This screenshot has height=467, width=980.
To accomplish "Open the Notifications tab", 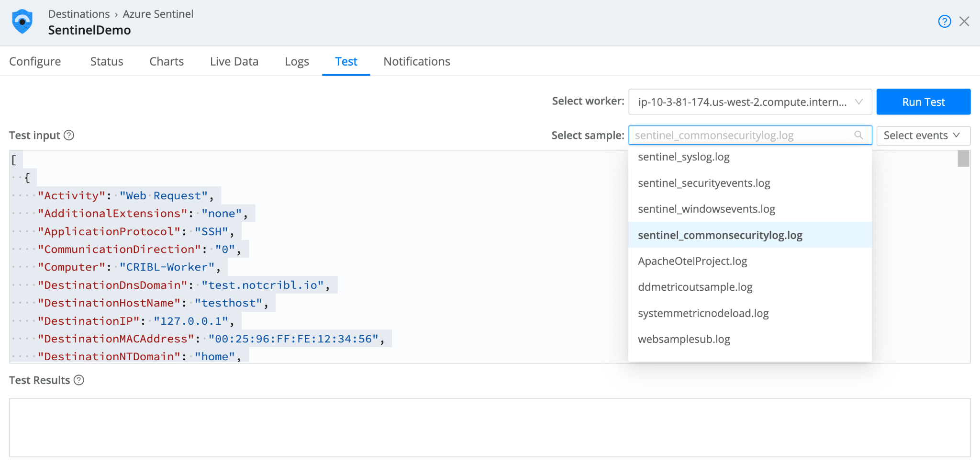I will (x=417, y=62).
